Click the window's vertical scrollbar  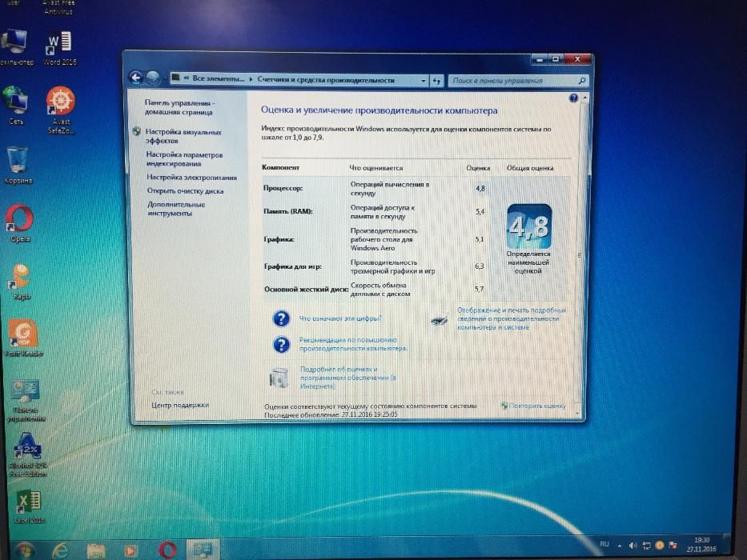pyautogui.click(x=580, y=255)
